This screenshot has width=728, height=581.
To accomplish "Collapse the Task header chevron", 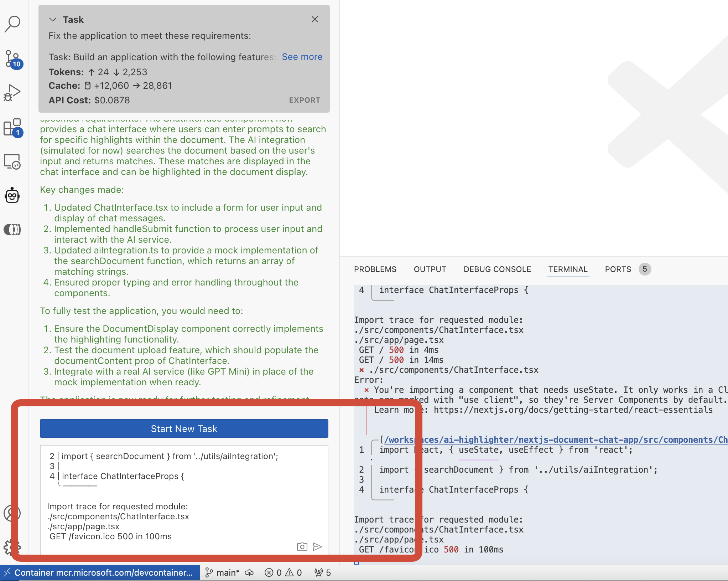I will tap(53, 20).
